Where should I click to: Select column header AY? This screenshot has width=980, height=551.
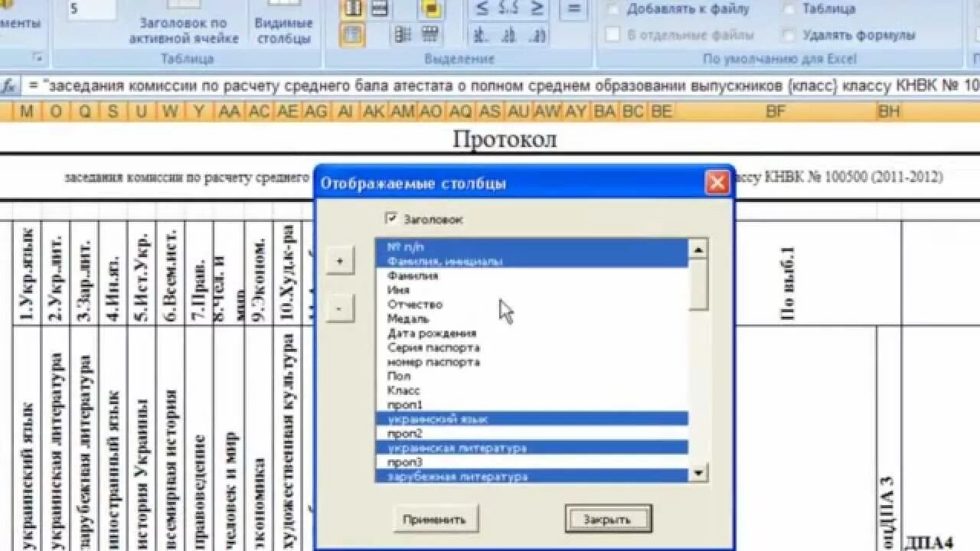click(x=576, y=112)
